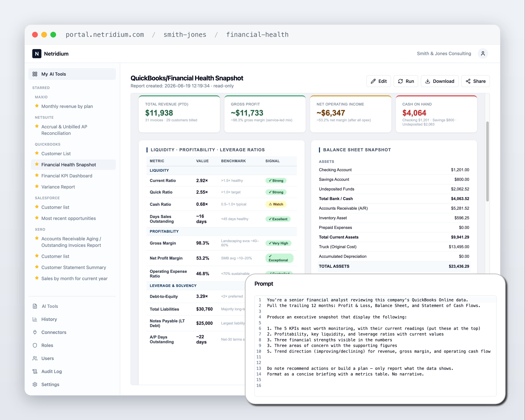This screenshot has height=420, width=525.
Task: Click the star beside Monthly revenue by plan
Action: pyautogui.click(x=37, y=106)
